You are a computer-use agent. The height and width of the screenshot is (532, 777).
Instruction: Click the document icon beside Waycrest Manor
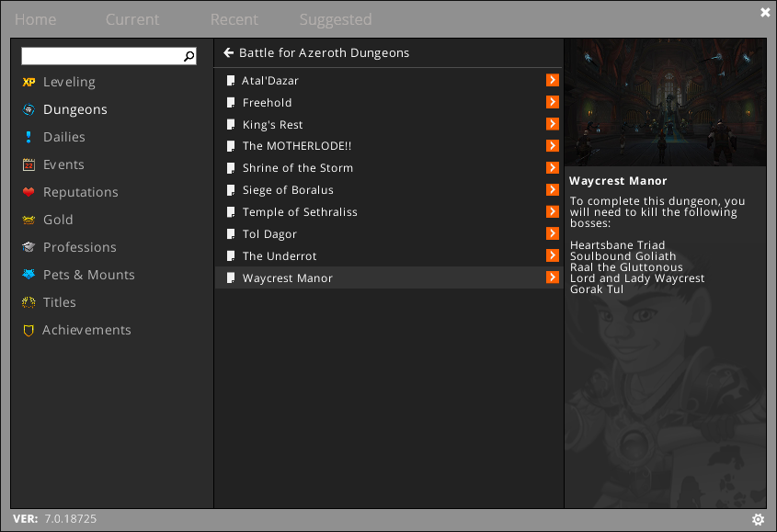tap(231, 277)
